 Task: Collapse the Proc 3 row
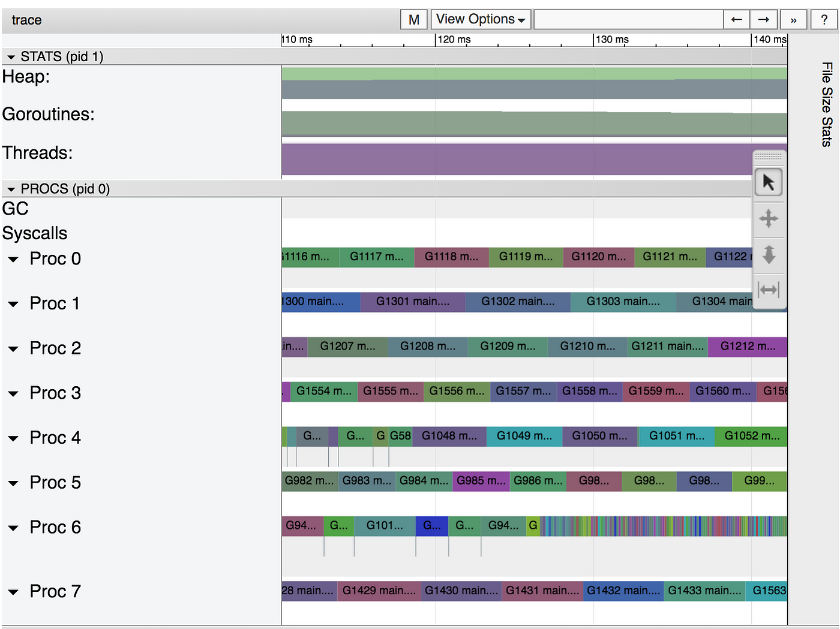coord(13,394)
